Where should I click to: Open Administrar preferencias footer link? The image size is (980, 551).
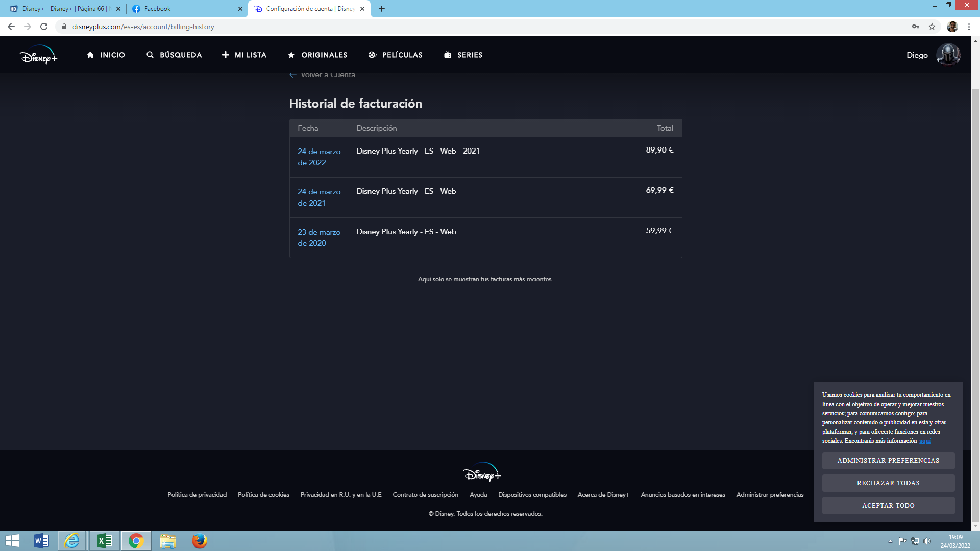[770, 495]
